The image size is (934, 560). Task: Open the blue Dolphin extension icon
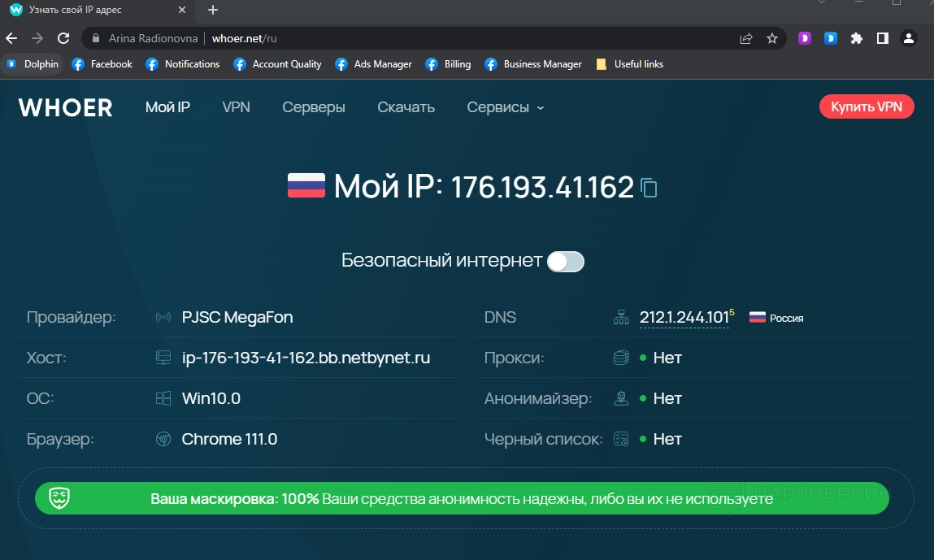click(x=831, y=38)
